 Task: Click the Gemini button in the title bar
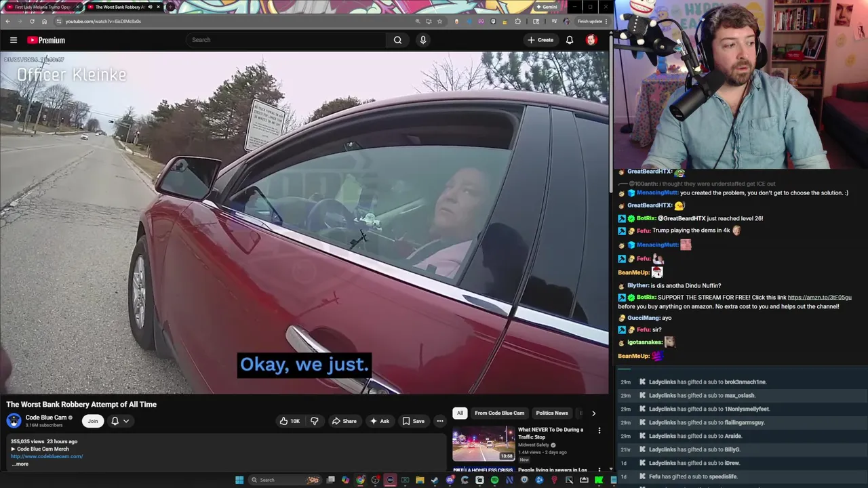[547, 7]
